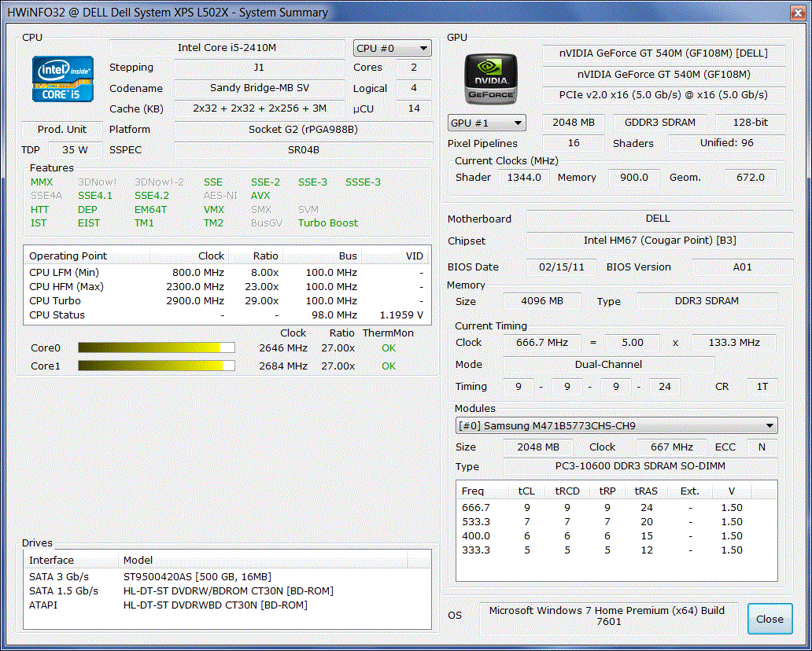Click the Ratio column header in operating points
This screenshot has height=651, width=812.
coord(256,256)
